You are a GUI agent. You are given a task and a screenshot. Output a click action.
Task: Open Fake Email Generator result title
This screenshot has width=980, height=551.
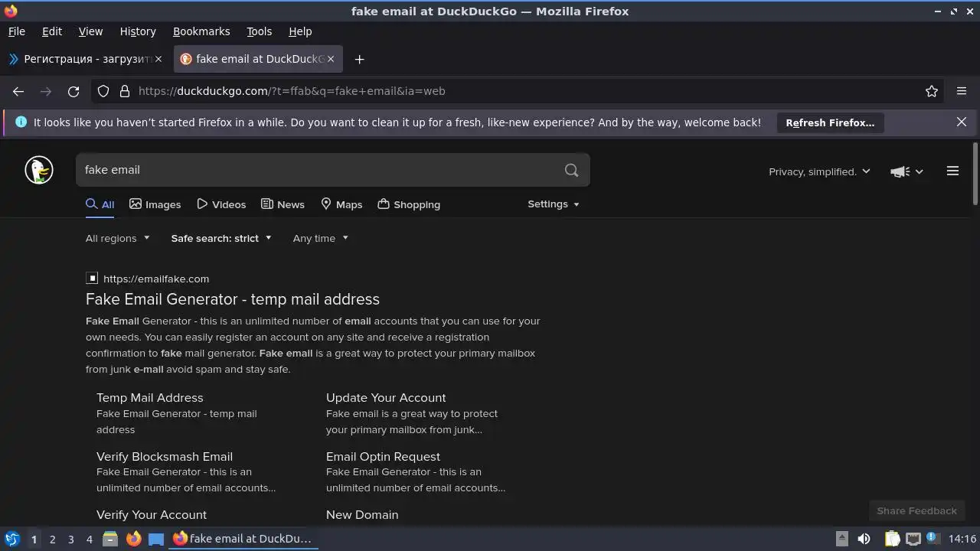pyautogui.click(x=233, y=299)
